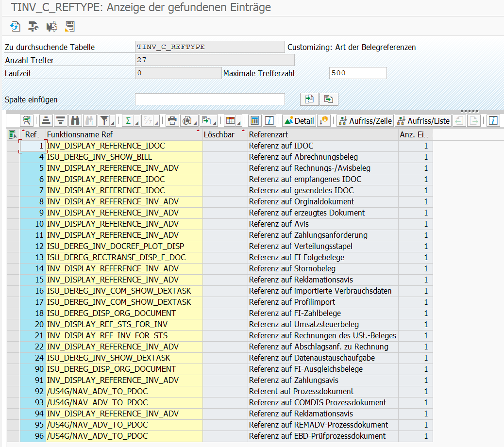Click the sort ascending icon
This screenshot has width=504, height=447.
46,120
